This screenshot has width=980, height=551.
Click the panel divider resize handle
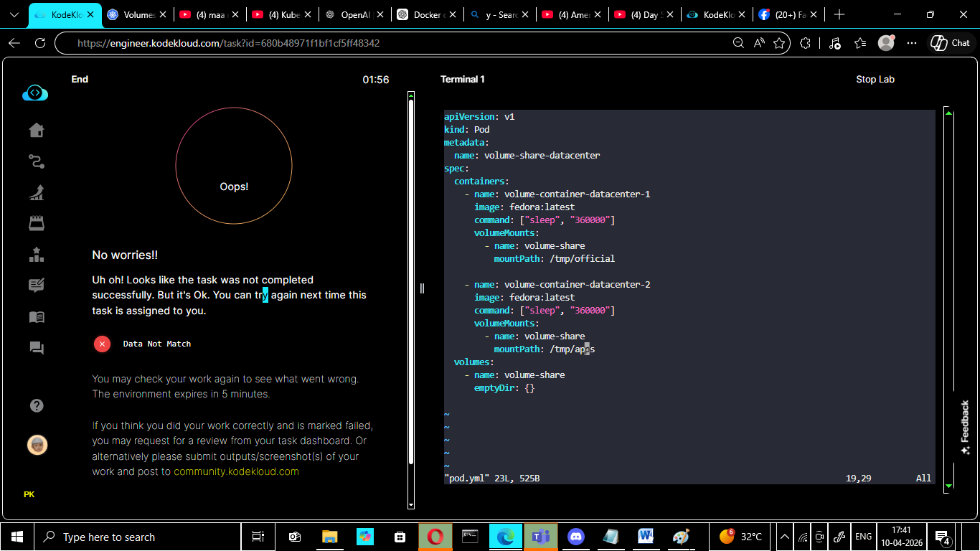point(422,288)
